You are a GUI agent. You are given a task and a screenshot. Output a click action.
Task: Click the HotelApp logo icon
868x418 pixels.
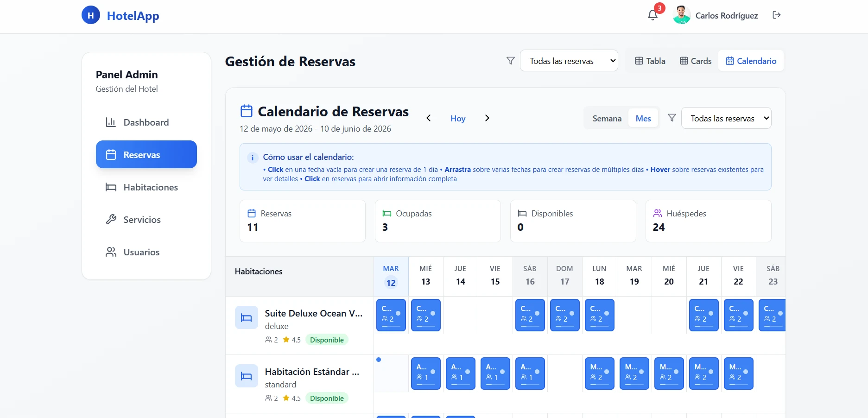(91, 15)
